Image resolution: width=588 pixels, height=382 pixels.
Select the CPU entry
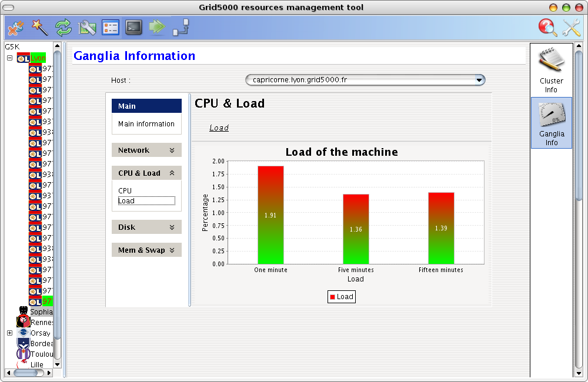pos(125,190)
